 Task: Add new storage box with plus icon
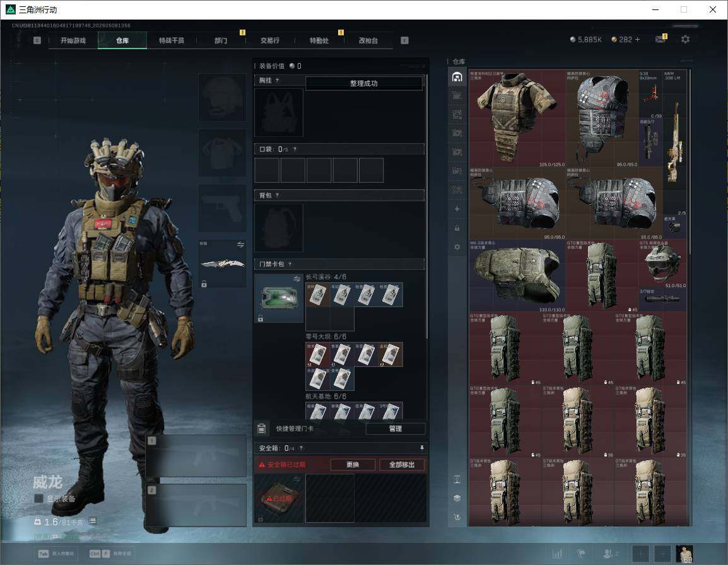457,209
